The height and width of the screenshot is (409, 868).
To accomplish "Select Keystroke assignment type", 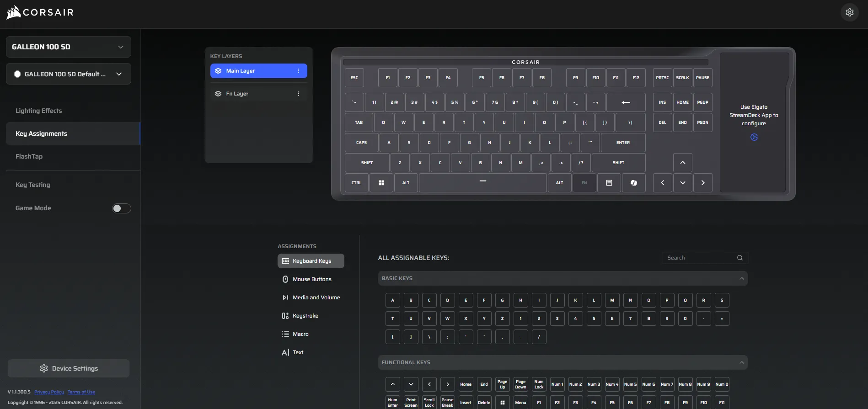I will (x=311, y=316).
